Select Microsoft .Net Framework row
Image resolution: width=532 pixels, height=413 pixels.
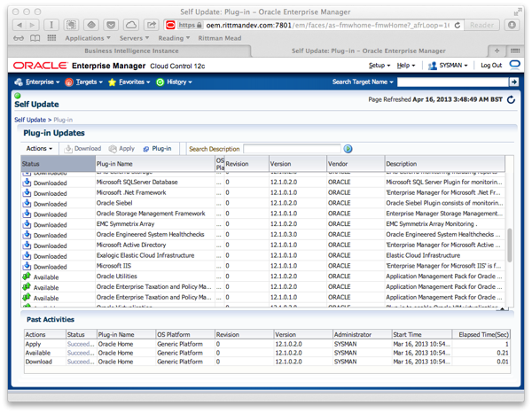click(263, 192)
